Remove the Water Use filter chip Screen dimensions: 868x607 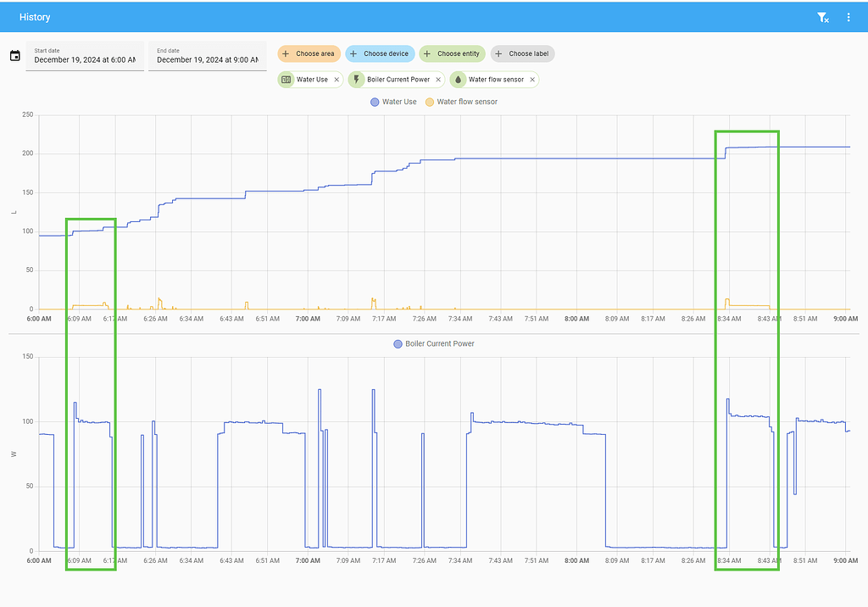pyautogui.click(x=337, y=79)
